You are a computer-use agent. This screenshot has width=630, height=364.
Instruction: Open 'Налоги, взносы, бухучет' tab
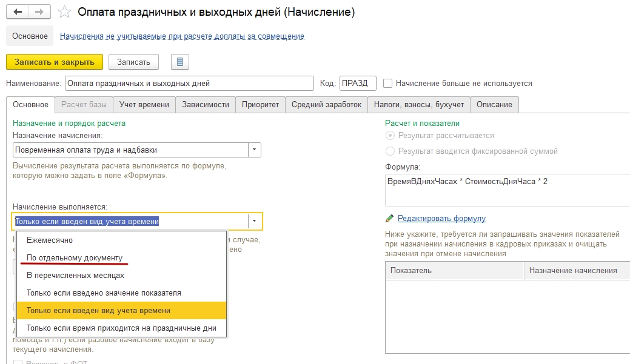point(419,105)
